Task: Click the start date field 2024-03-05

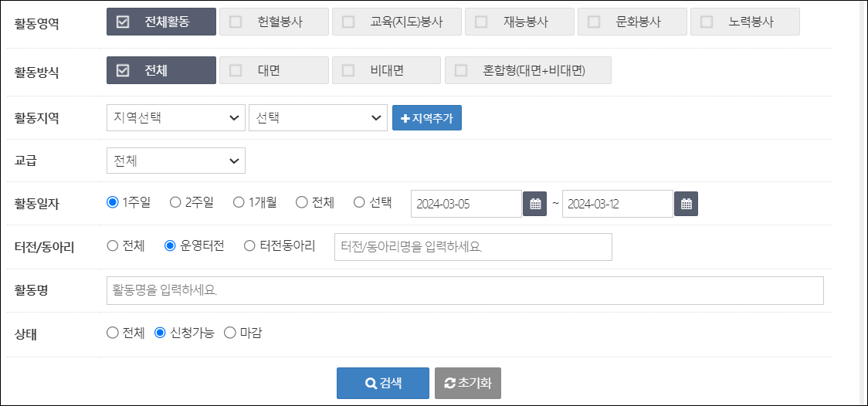Action: point(466,204)
